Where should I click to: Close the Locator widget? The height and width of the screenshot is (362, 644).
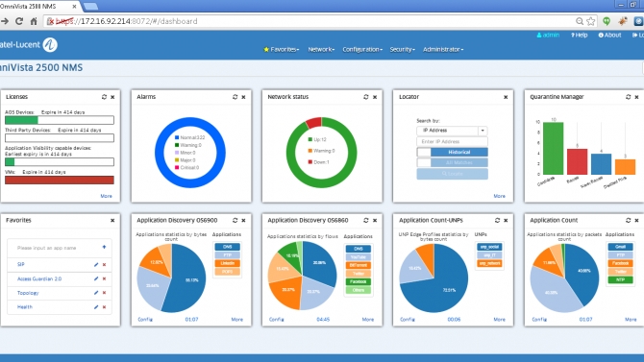tap(506, 97)
